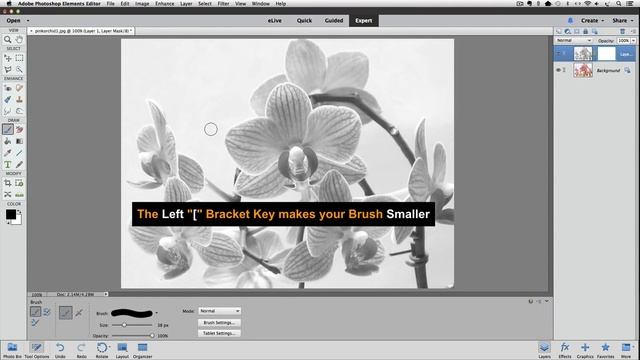Select the Color Picker eyedropper tool
The image size is (640, 360).
click(7, 153)
